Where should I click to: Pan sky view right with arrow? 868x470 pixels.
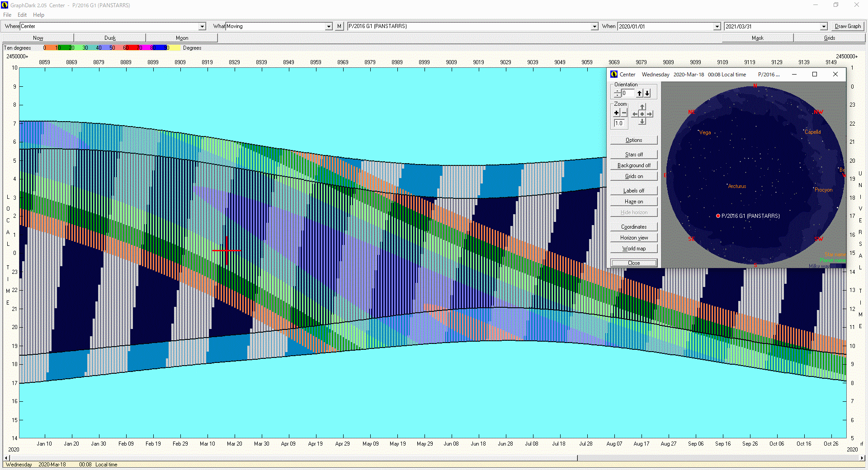click(650, 114)
